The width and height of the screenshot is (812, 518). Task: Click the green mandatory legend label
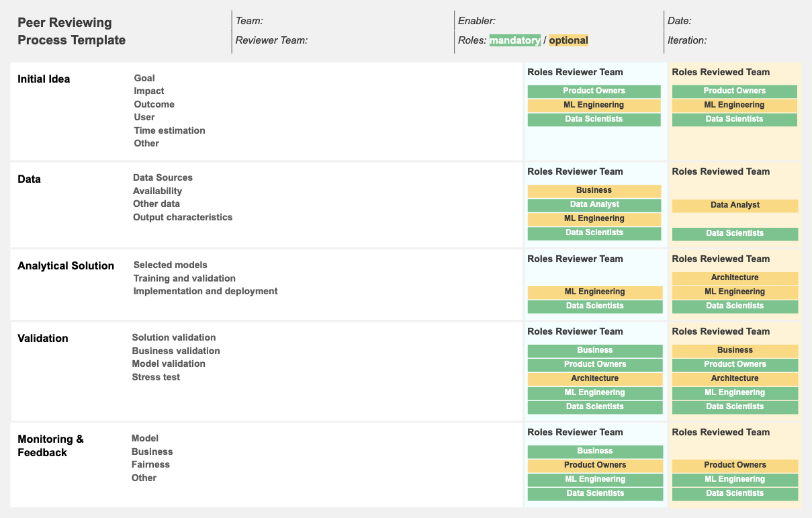pyautogui.click(x=515, y=40)
